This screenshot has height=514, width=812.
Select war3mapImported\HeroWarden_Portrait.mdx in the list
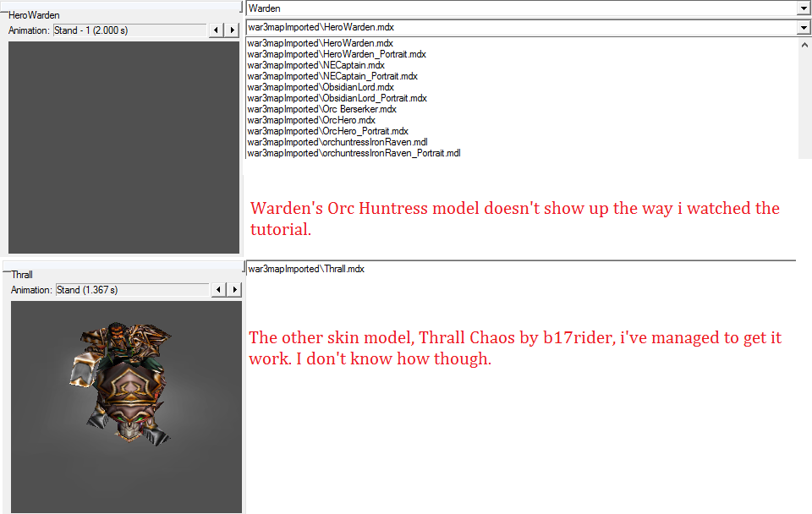(x=337, y=54)
